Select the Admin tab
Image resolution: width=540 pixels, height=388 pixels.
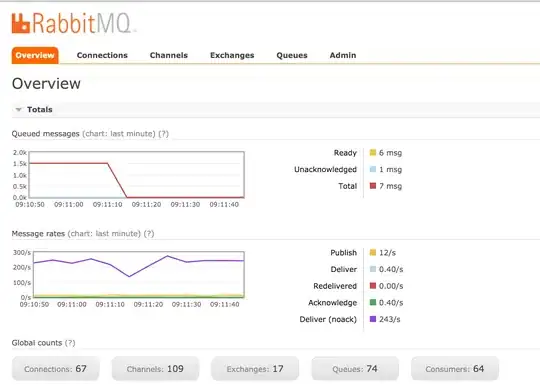343,55
